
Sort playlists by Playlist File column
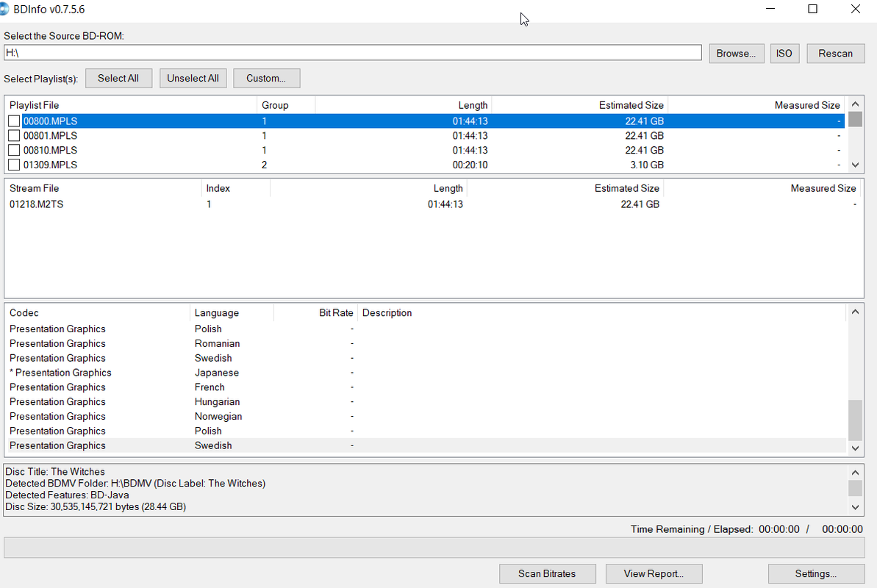(x=131, y=105)
